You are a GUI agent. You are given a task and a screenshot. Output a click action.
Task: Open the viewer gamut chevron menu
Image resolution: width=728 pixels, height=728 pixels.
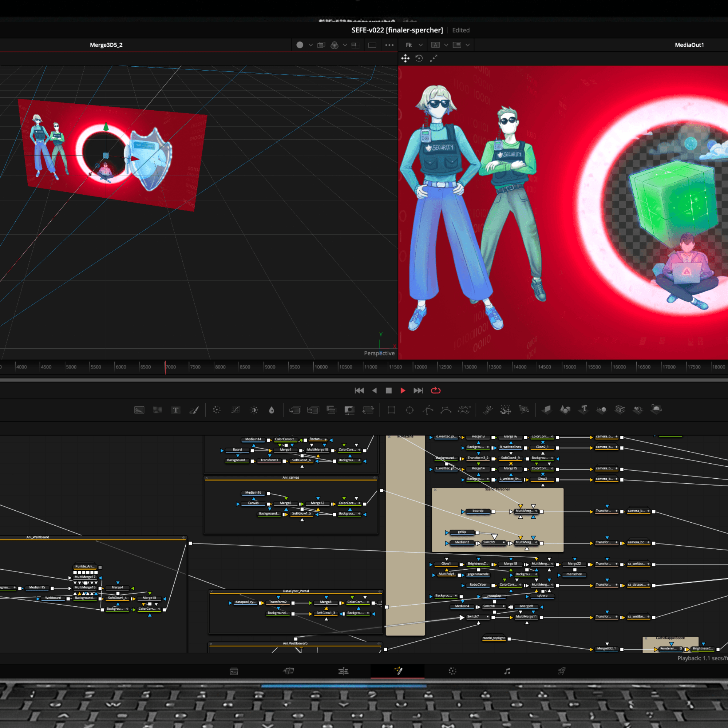(x=345, y=45)
